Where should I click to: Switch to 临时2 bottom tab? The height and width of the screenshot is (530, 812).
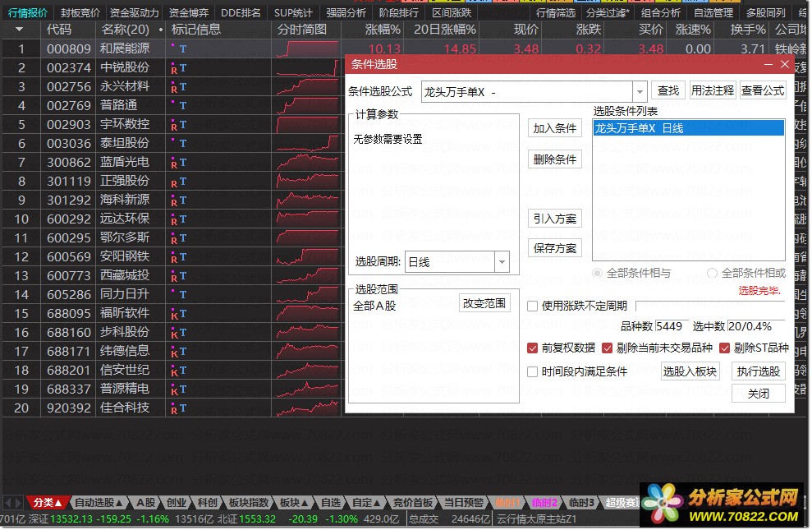tap(544, 503)
